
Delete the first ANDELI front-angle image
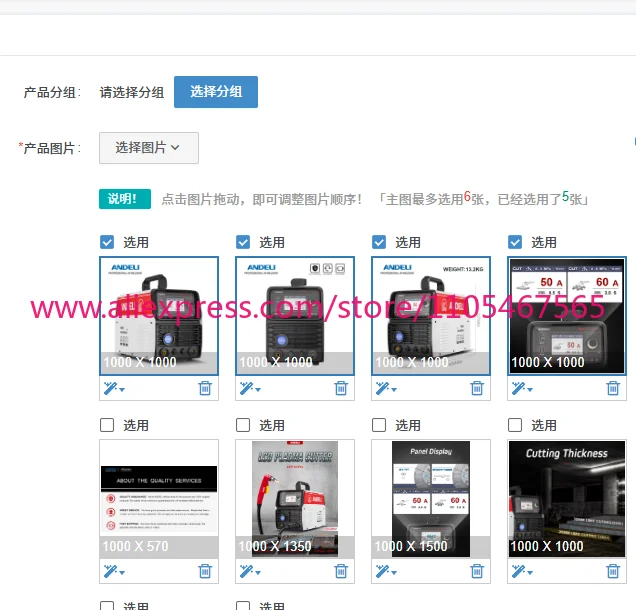pos(205,388)
